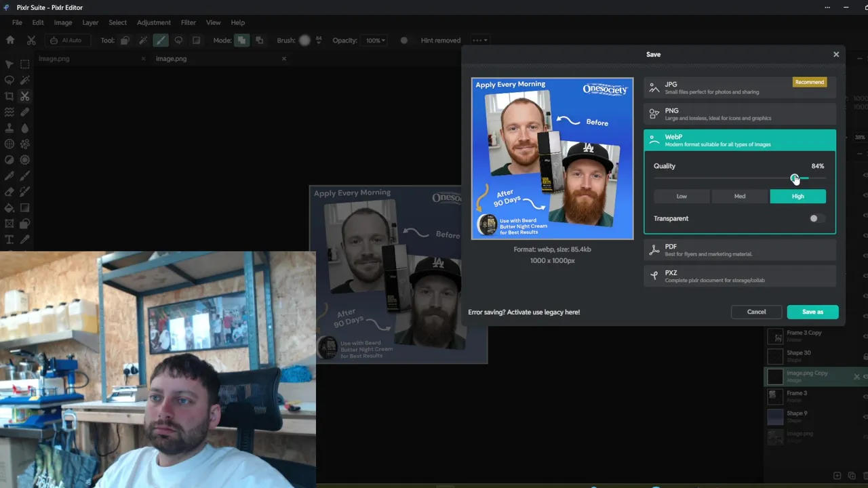Remove the Image.png Copy layer with X
The width and height of the screenshot is (868, 488).
point(856,377)
